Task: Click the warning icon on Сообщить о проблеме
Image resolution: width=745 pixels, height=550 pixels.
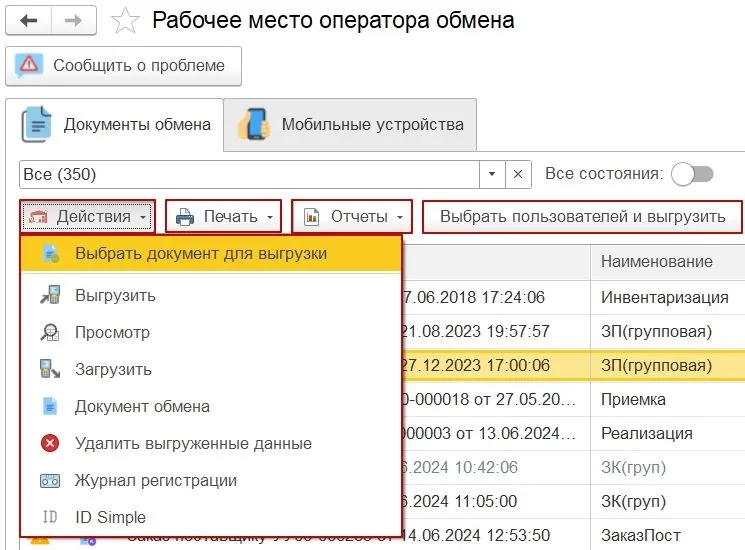Action: [x=30, y=66]
